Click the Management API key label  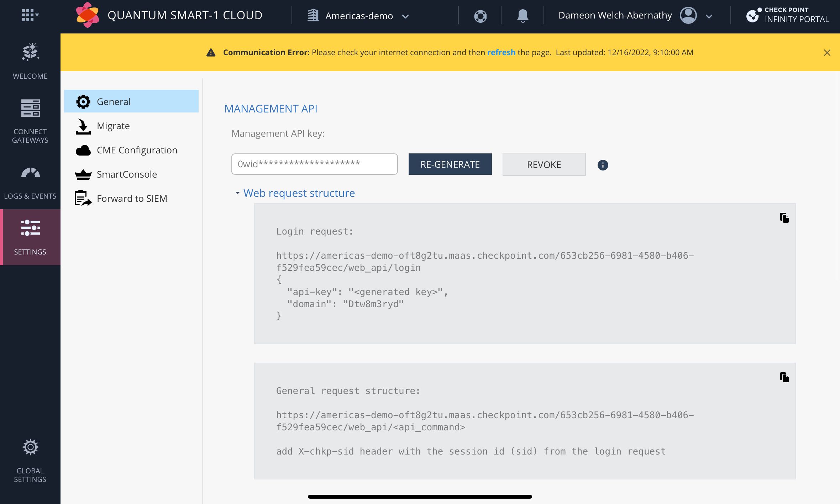coord(278,133)
